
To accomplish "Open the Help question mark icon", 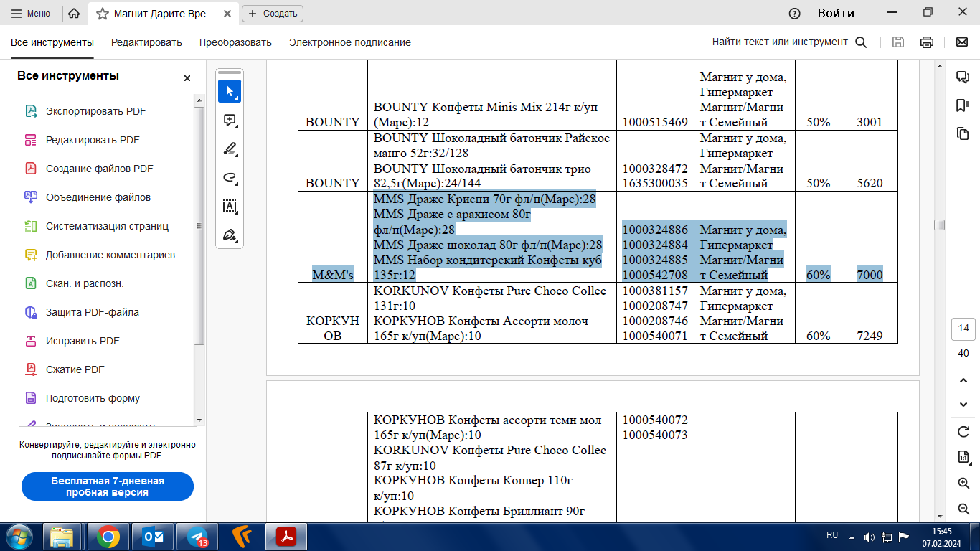I will coord(794,14).
